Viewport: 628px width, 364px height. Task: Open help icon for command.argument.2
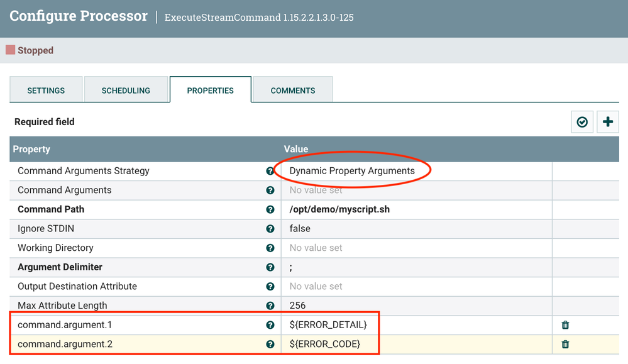(x=270, y=344)
